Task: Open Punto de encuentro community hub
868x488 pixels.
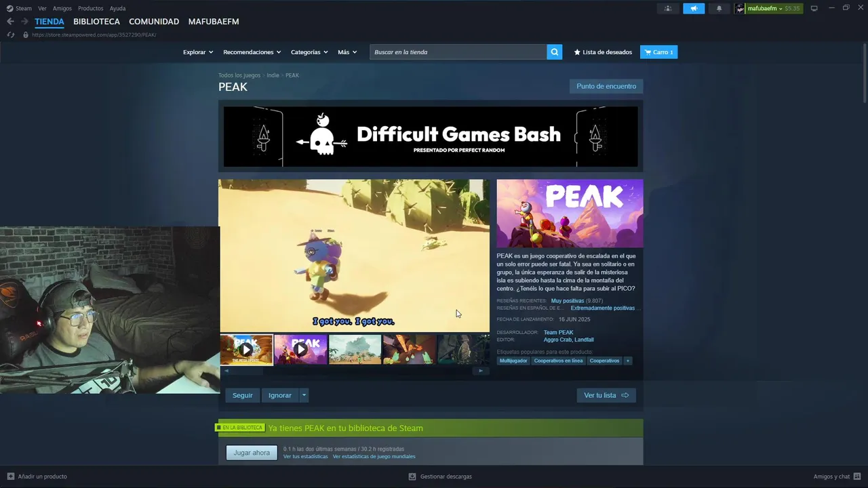Action: tap(606, 86)
